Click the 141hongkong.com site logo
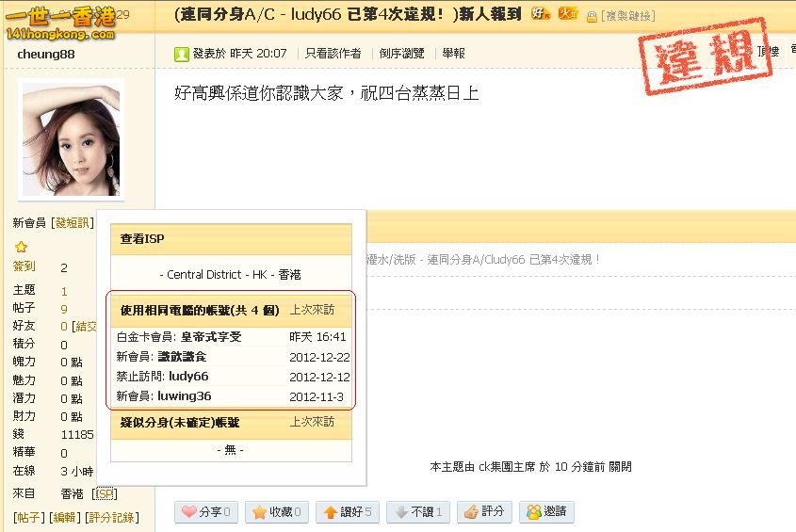The image size is (796, 532). 60,24
